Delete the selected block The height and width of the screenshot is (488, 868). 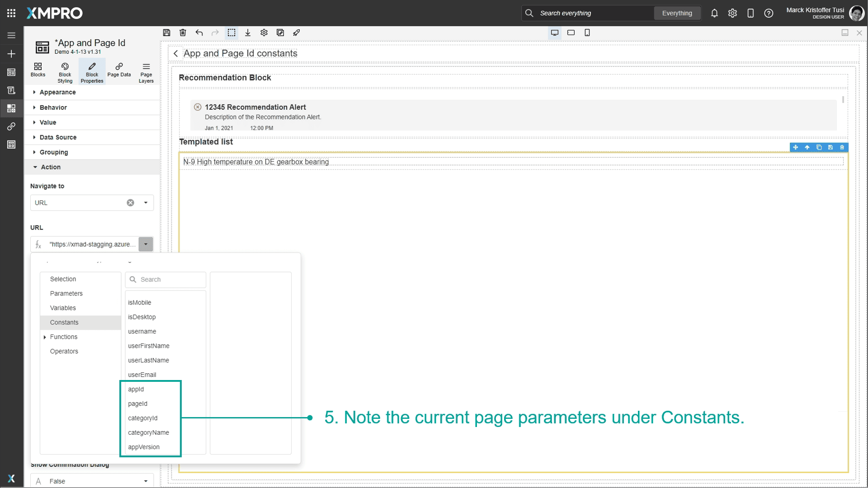click(x=183, y=33)
